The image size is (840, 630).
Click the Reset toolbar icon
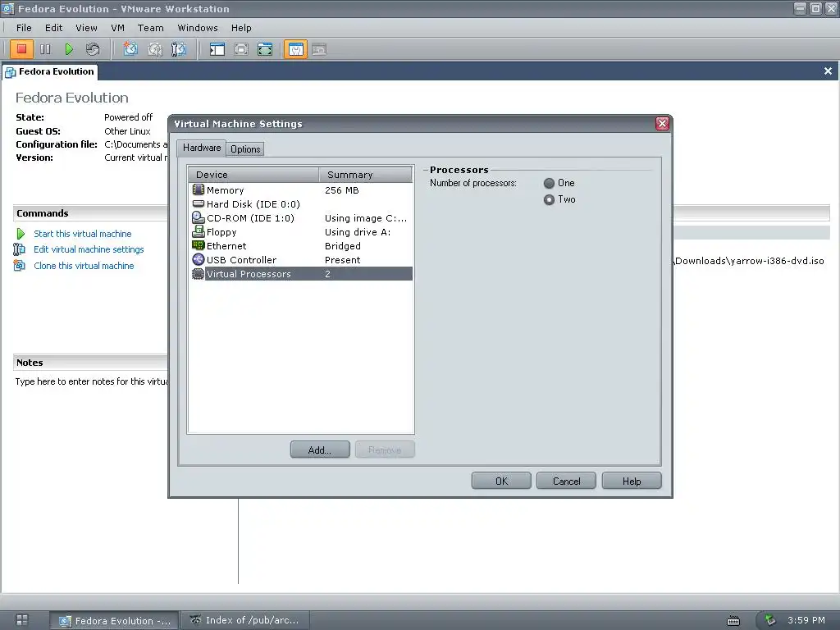pos(92,49)
